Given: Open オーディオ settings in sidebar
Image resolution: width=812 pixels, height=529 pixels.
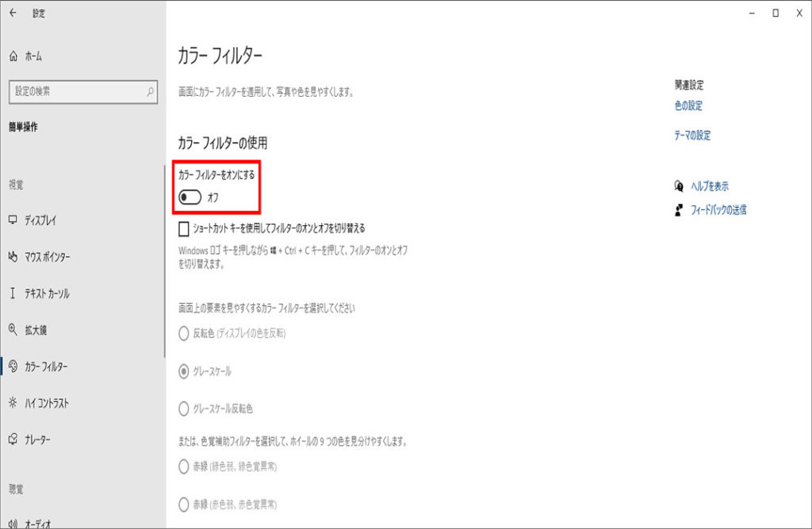Looking at the screenshot, I should [38, 523].
